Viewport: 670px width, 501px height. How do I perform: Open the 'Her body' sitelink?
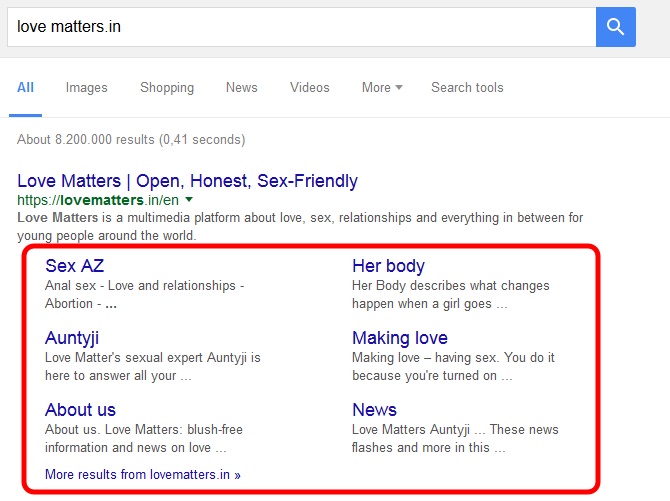(388, 266)
